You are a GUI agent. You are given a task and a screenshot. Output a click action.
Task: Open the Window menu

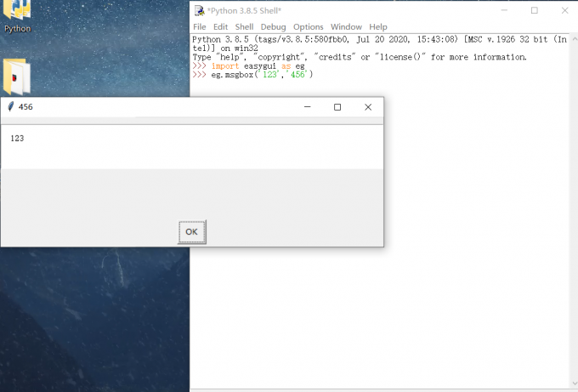pyautogui.click(x=346, y=27)
